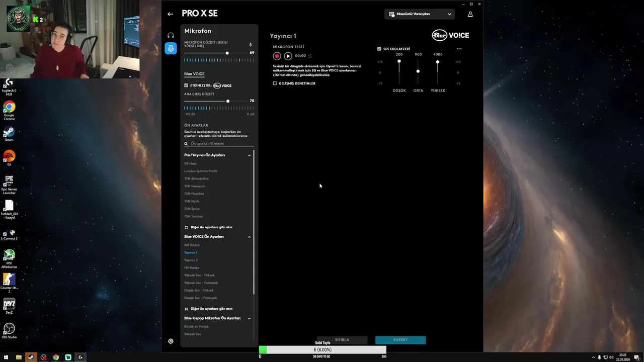Choose the Yayıncı 2 preset
Viewport: 644px width, 362px height.
pos(191,260)
